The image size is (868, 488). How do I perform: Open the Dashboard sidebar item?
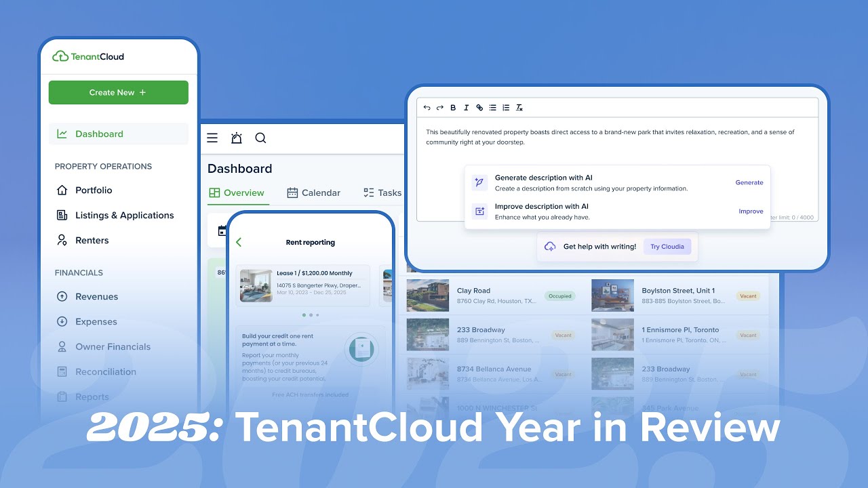tap(118, 134)
